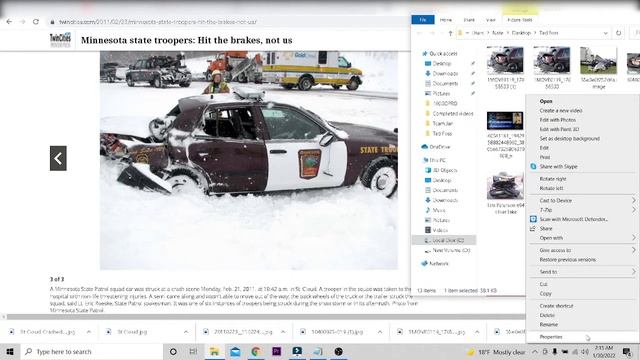Open Desktop under Quick access
This screenshot has height=360, width=640.
click(x=442, y=64)
